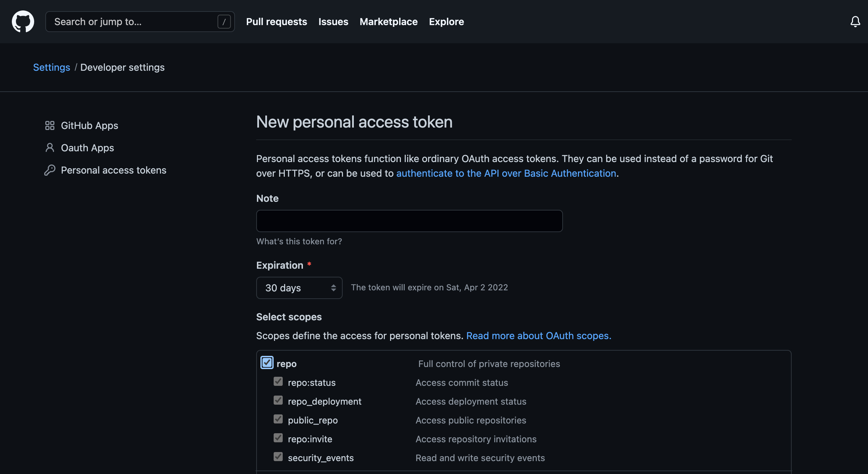Viewport: 868px width, 474px height.
Task: Read more about OAuth scopes link
Action: click(539, 336)
